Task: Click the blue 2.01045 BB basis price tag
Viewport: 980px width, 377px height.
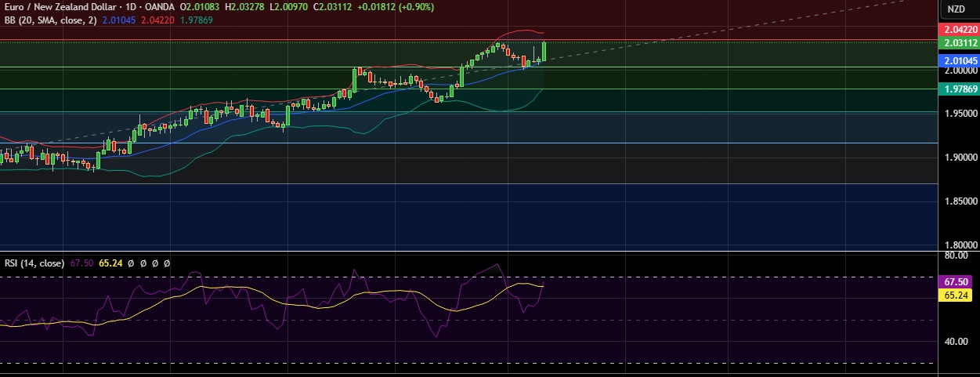Action: 959,60
